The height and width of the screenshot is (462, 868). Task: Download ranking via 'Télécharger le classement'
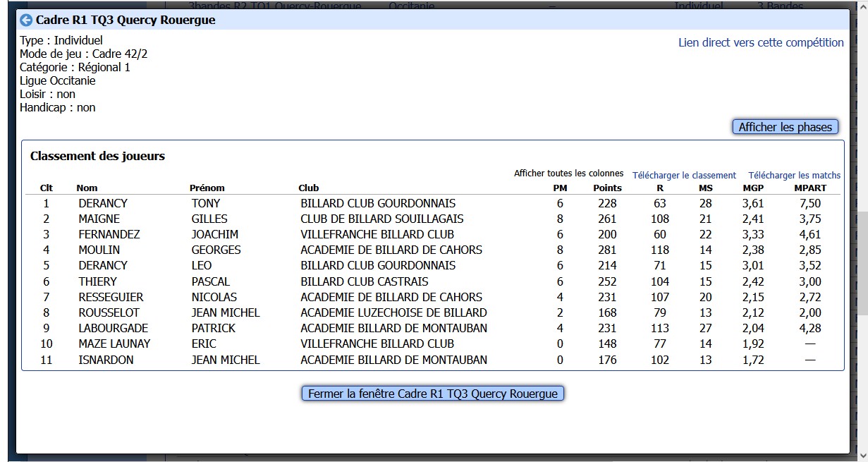pos(684,175)
